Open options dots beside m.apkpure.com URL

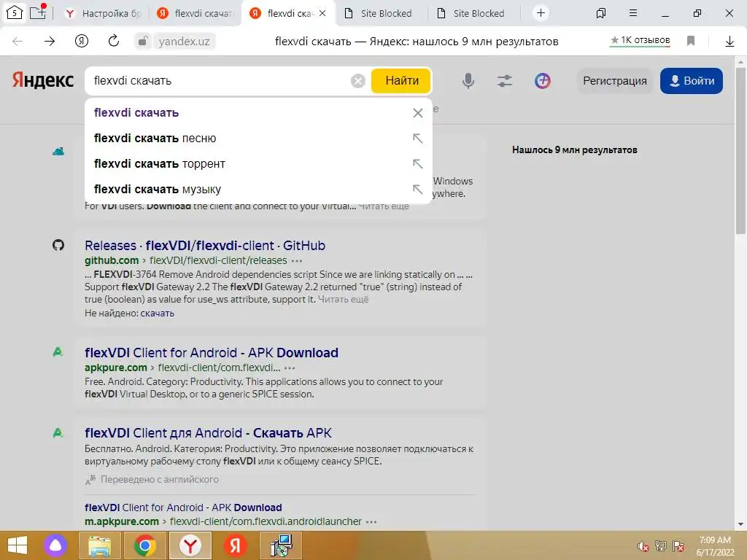[x=371, y=522]
